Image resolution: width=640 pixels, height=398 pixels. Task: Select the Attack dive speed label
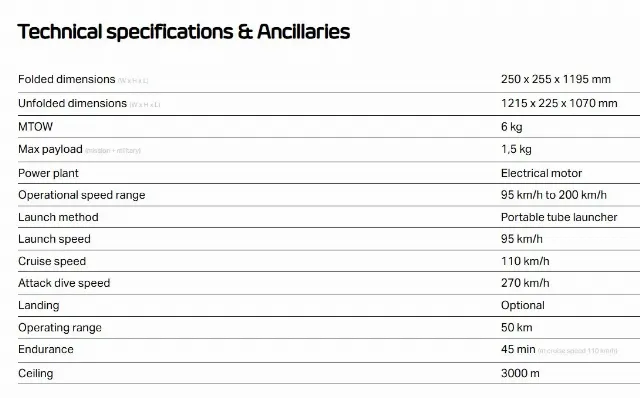pos(64,283)
